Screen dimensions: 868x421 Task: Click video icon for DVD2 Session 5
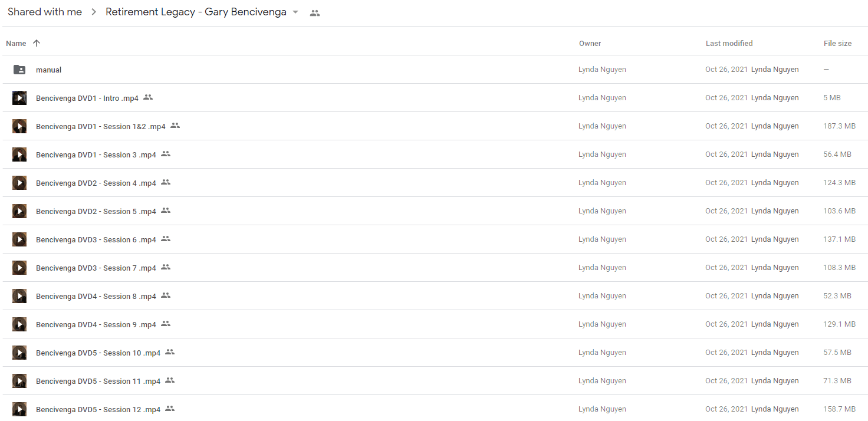coord(19,211)
